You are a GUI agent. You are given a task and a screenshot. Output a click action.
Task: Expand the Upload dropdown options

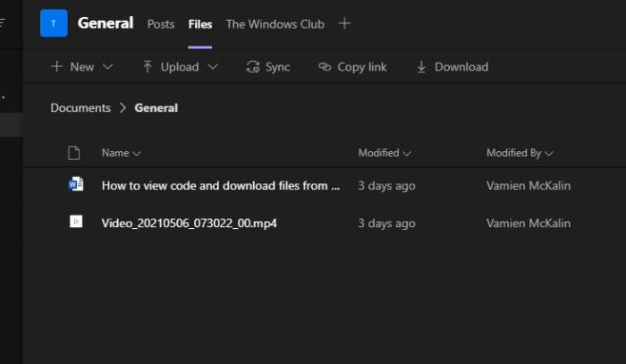click(180, 67)
